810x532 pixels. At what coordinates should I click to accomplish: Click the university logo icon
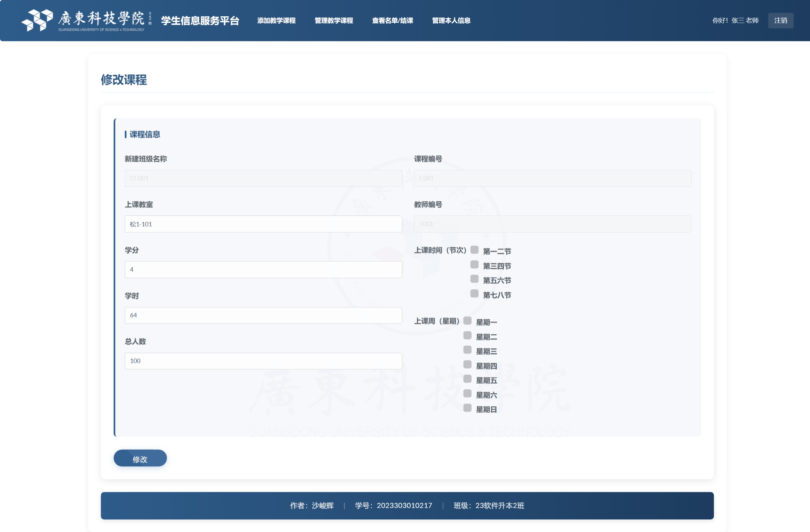point(37,20)
